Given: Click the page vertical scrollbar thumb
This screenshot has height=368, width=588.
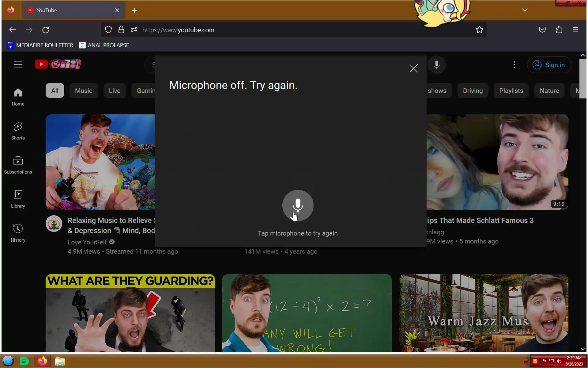Looking at the screenshot, I should click(x=582, y=78).
